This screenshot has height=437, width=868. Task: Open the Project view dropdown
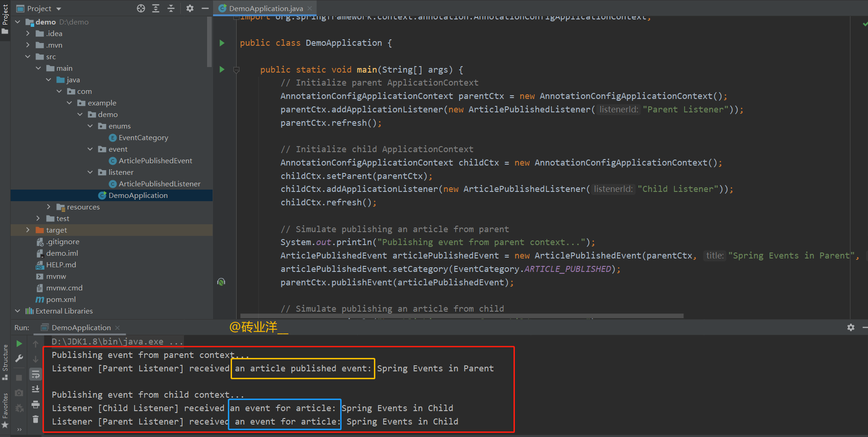click(59, 9)
